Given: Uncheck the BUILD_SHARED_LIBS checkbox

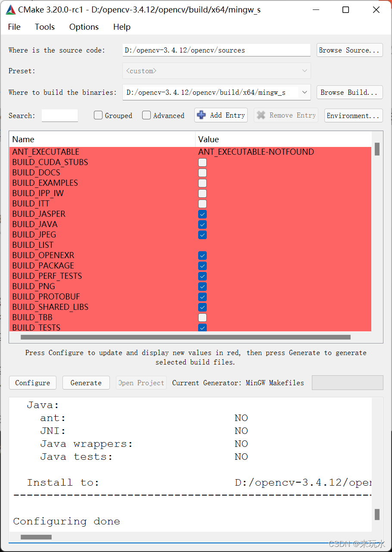Looking at the screenshot, I should tap(202, 307).
